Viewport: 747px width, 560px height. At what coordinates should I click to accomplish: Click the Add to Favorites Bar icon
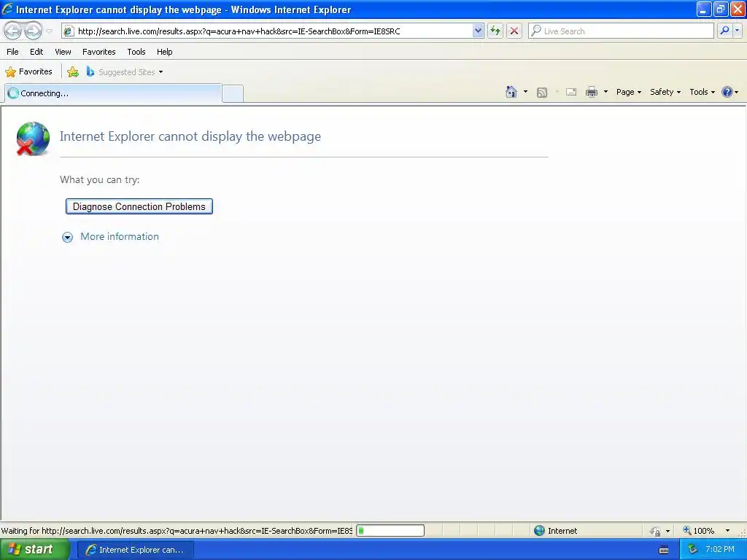(73, 72)
